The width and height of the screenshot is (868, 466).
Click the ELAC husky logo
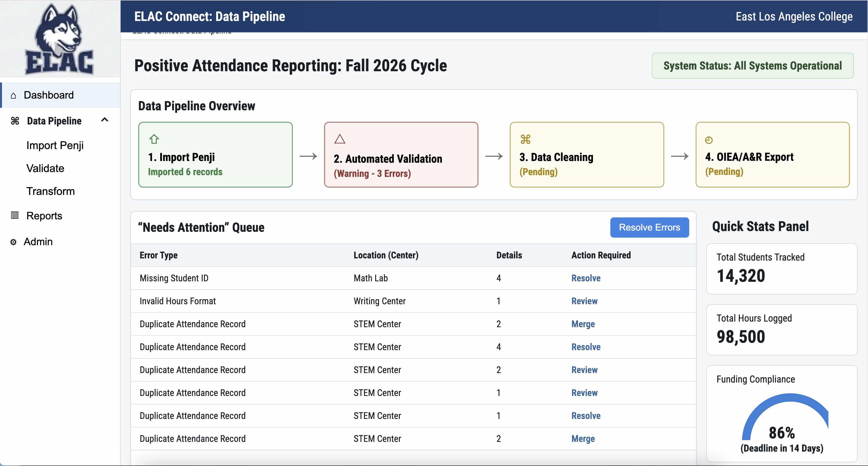pyautogui.click(x=59, y=39)
